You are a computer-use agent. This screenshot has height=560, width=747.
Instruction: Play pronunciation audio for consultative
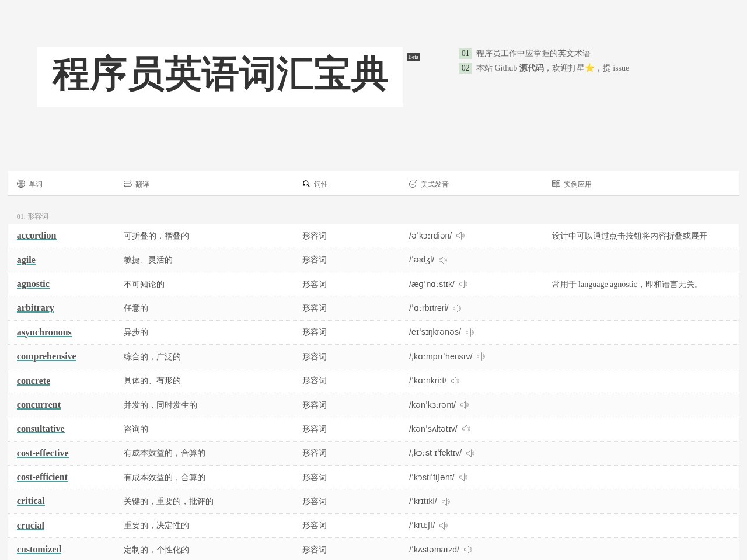tap(466, 429)
